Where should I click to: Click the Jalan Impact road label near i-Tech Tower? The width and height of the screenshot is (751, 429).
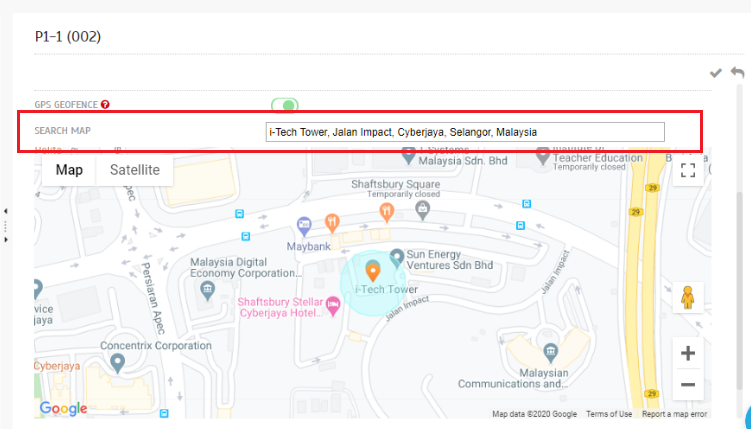(407, 309)
